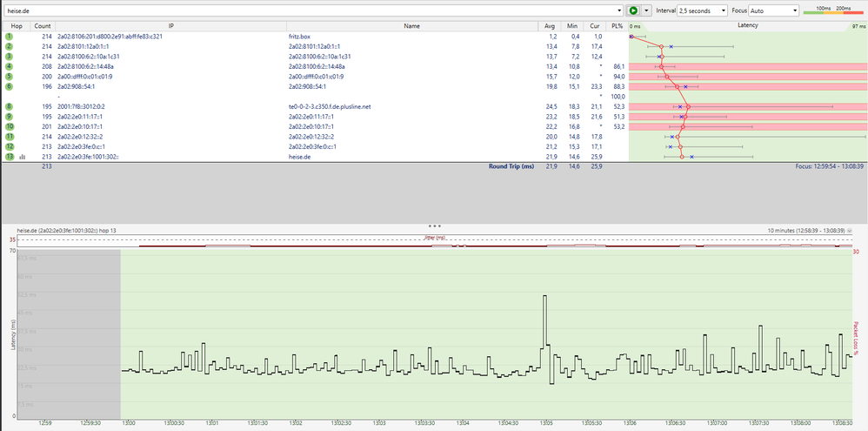The height and width of the screenshot is (431, 868).
Task: Click the hop 1 latency marker in the graph
Action: [x=631, y=36]
